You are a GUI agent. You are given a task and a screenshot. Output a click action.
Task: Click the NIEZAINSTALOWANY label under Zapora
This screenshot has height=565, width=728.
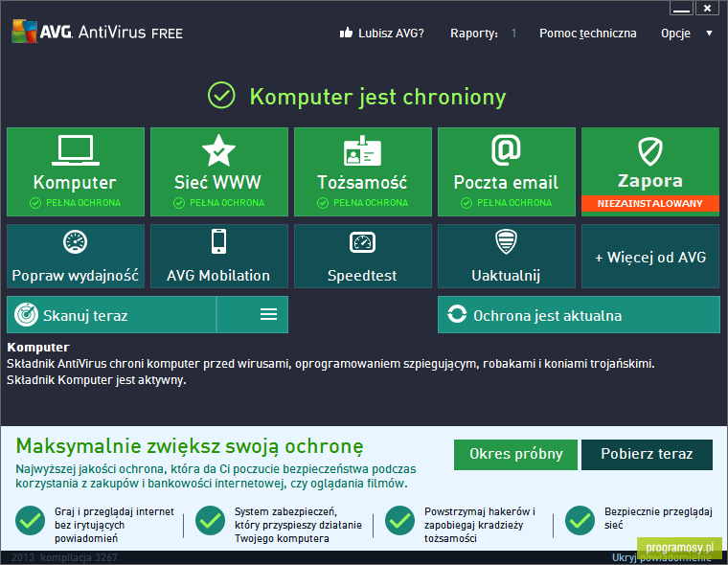(650, 203)
